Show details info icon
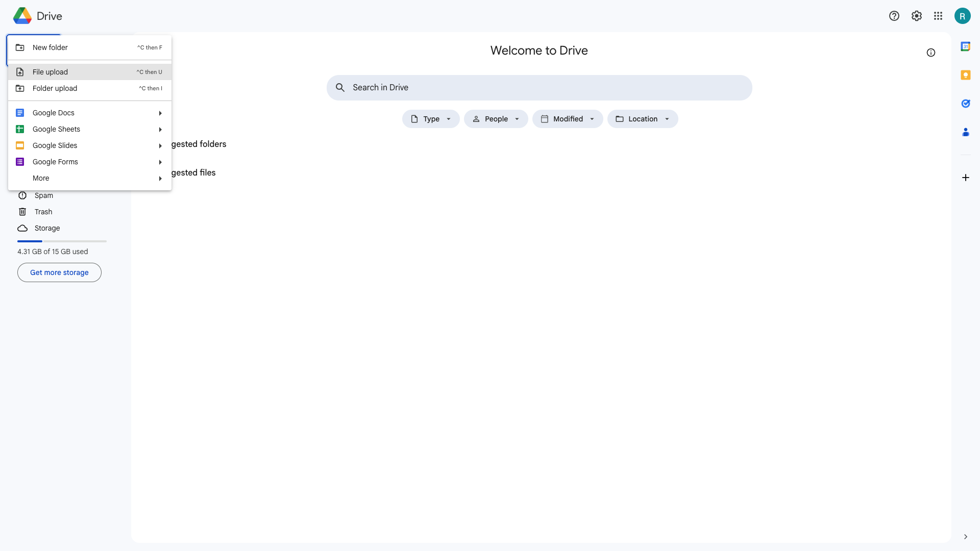Screen dimensions: 980x551 coord(930,53)
